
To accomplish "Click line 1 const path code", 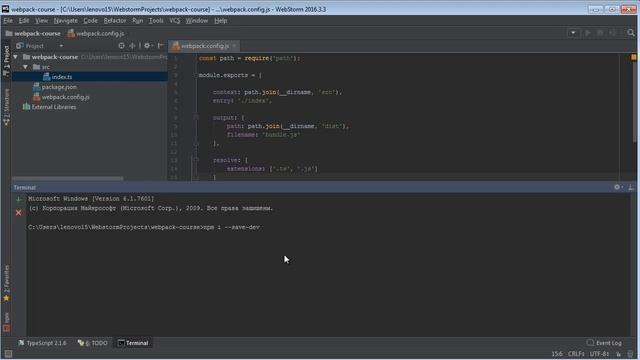I will click(249, 58).
